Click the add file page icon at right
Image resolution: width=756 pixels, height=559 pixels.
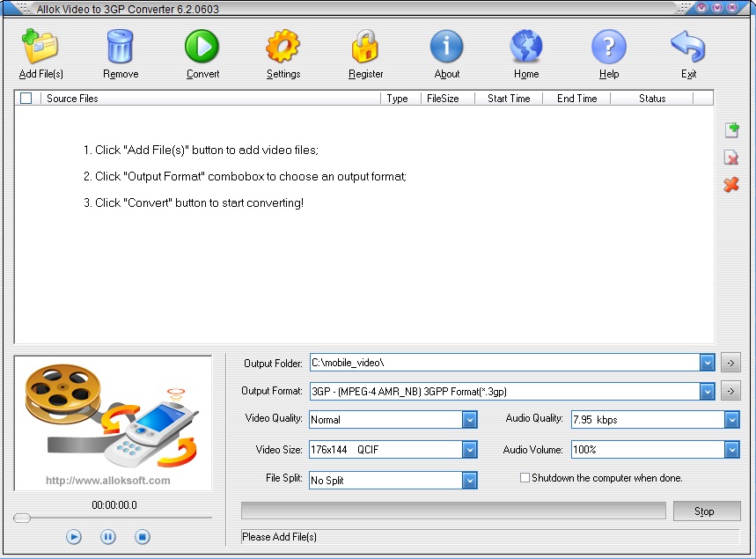point(732,130)
